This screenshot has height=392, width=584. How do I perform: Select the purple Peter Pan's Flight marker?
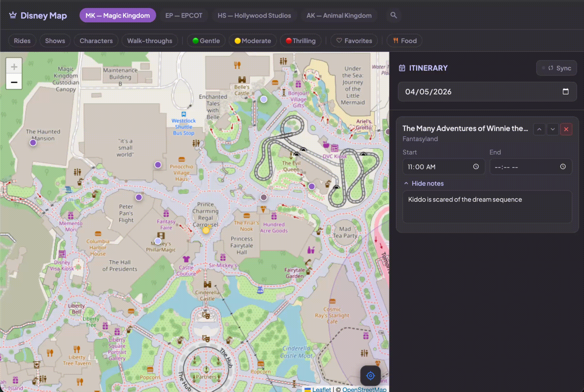coord(139,197)
